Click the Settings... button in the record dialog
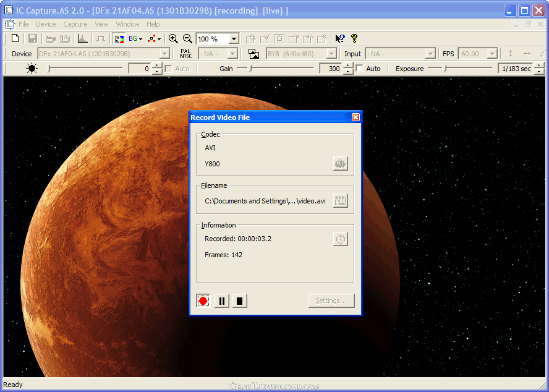Screen dimensions: 549x392 331,300
